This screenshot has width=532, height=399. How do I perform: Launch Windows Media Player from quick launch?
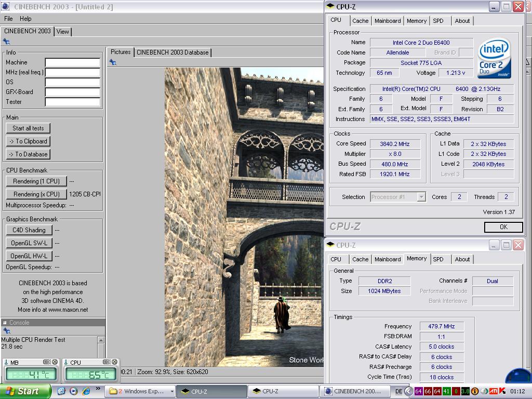(x=74, y=391)
